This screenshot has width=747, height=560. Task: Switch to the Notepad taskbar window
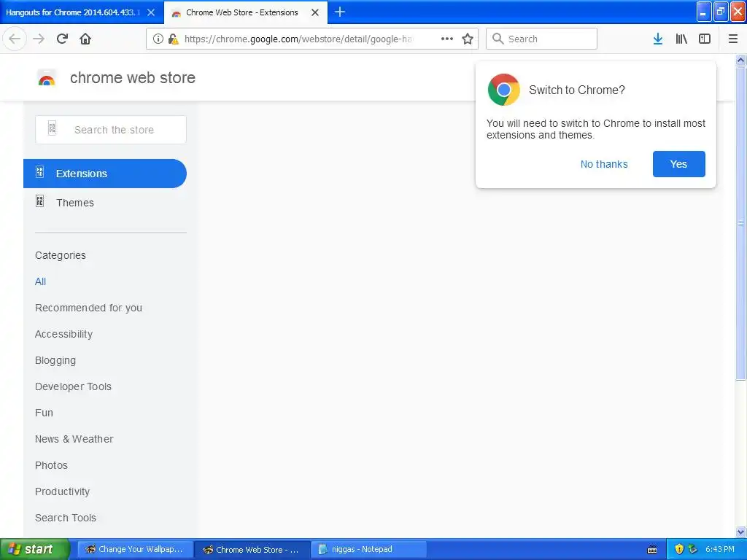(369, 549)
